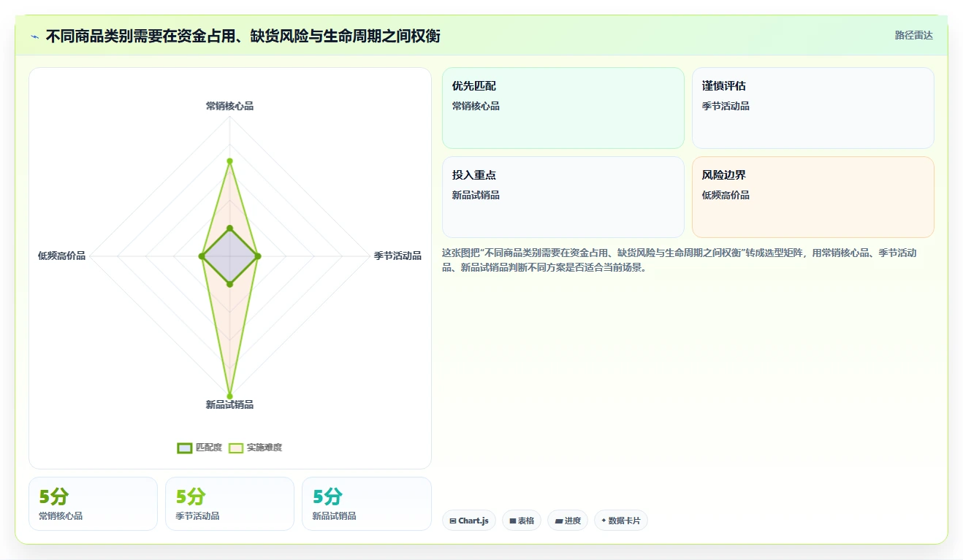Open the 风险边界 card
963x560 pixels.
coord(813,197)
